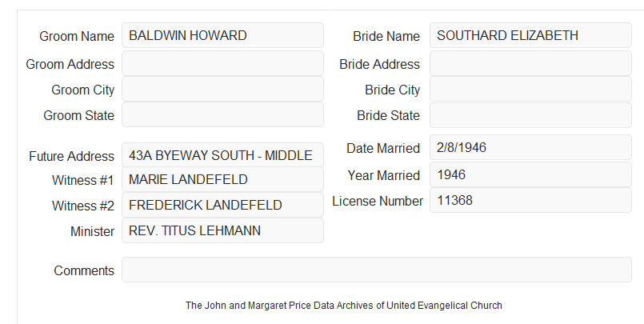Screen dimensions: 644x324
Task: Click the Groom Name label
Action: click(77, 36)
